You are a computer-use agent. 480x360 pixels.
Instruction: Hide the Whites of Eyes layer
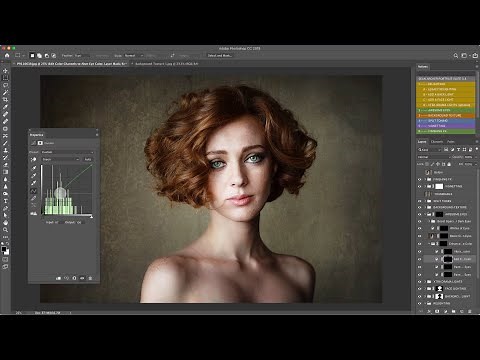tap(420, 229)
